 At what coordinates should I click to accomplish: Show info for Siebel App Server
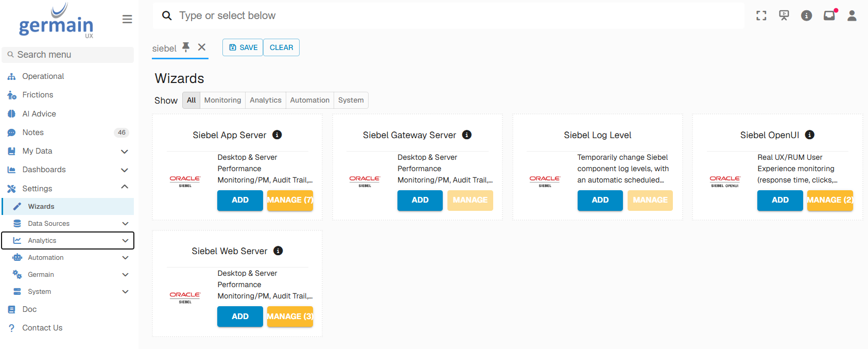(277, 135)
